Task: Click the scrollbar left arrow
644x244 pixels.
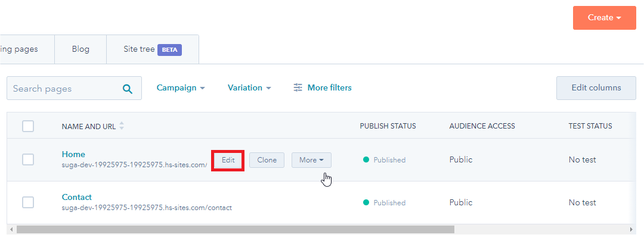Action: pos(11,229)
